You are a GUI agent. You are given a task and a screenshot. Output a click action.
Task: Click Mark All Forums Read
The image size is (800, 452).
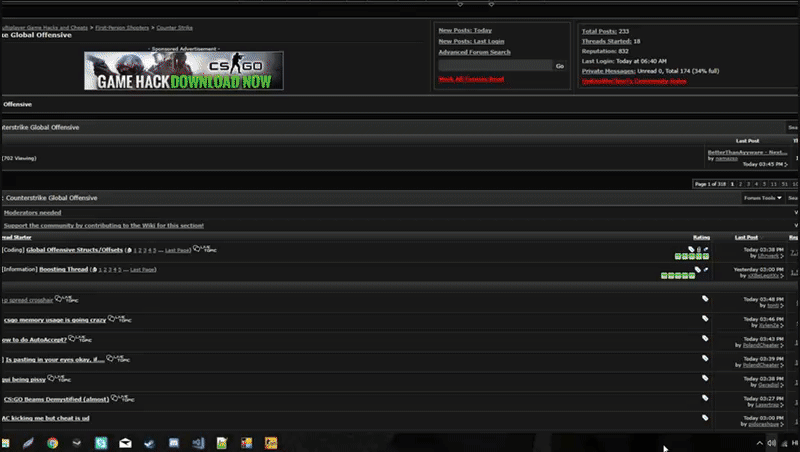pos(471,79)
